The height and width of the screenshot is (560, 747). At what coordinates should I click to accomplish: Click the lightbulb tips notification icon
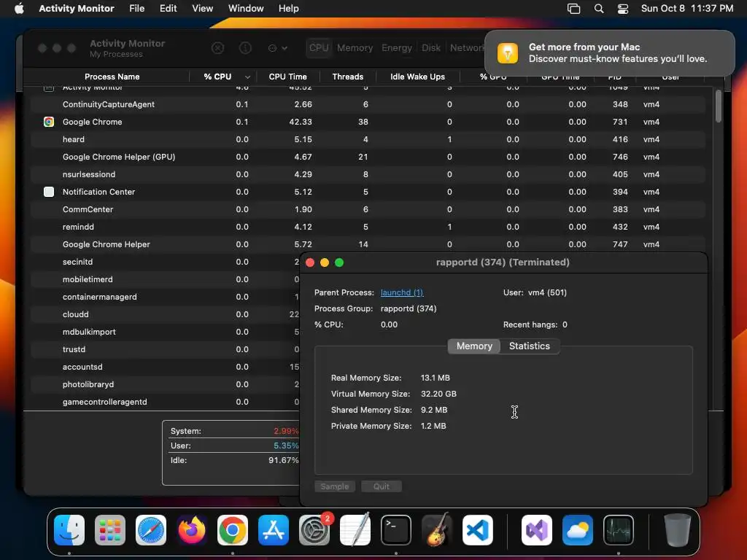(508, 52)
